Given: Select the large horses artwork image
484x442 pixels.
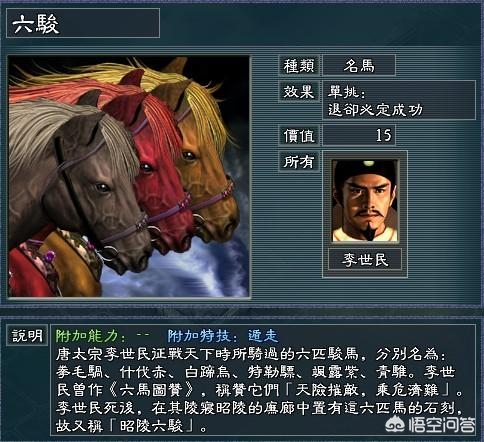Looking at the screenshot, I should coord(129,176).
